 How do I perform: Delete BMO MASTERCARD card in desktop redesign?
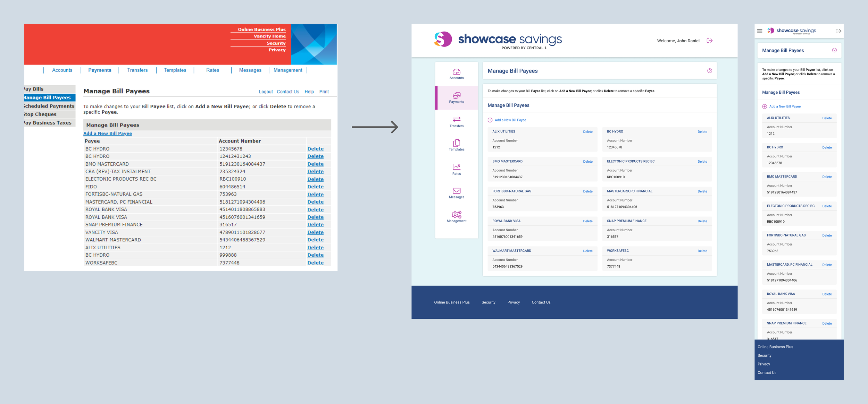tap(588, 162)
